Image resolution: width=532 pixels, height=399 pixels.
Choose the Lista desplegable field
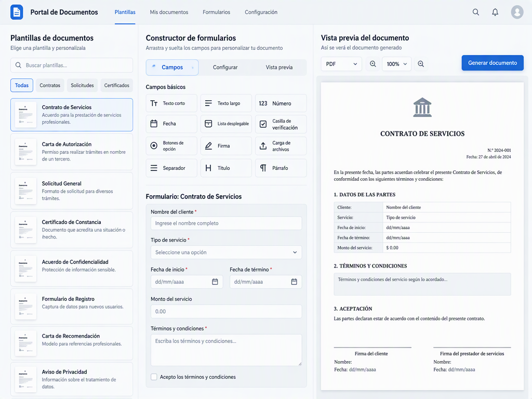coord(226,124)
